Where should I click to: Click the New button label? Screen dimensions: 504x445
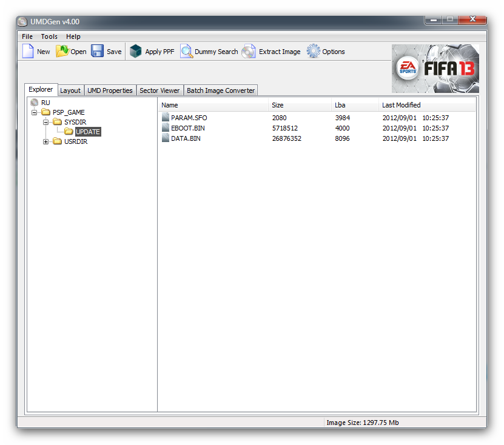pos(44,52)
